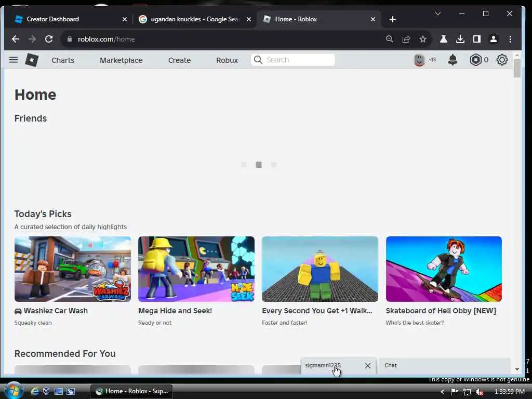Click the search magnifier icon in Roblox
532x399 pixels.
point(258,60)
